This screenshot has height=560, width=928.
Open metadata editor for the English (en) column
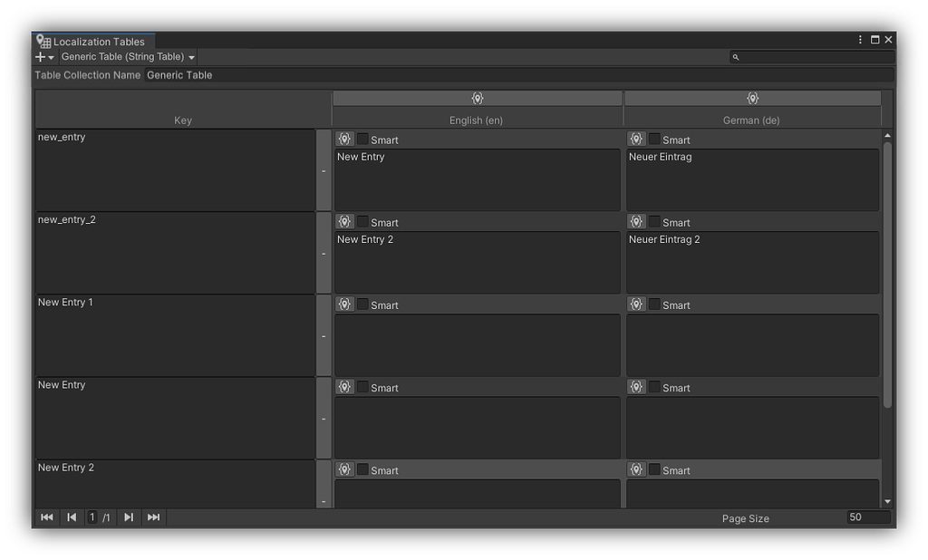point(478,97)
